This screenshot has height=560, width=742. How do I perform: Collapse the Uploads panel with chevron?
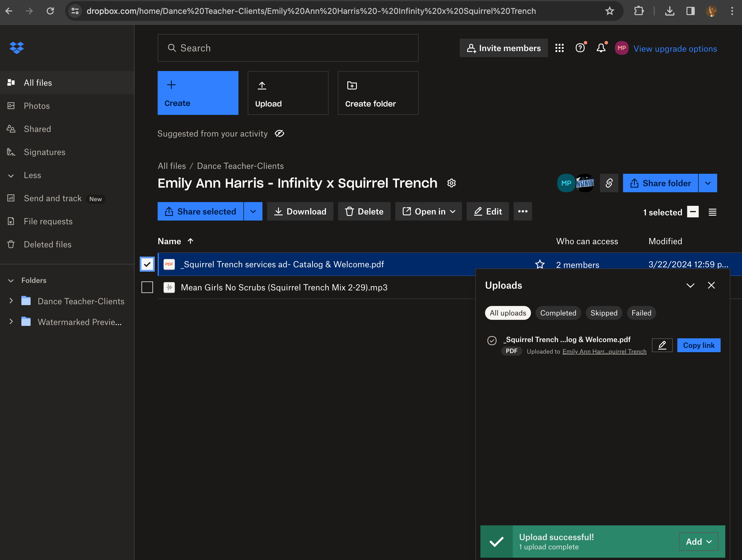click(690, 285)
